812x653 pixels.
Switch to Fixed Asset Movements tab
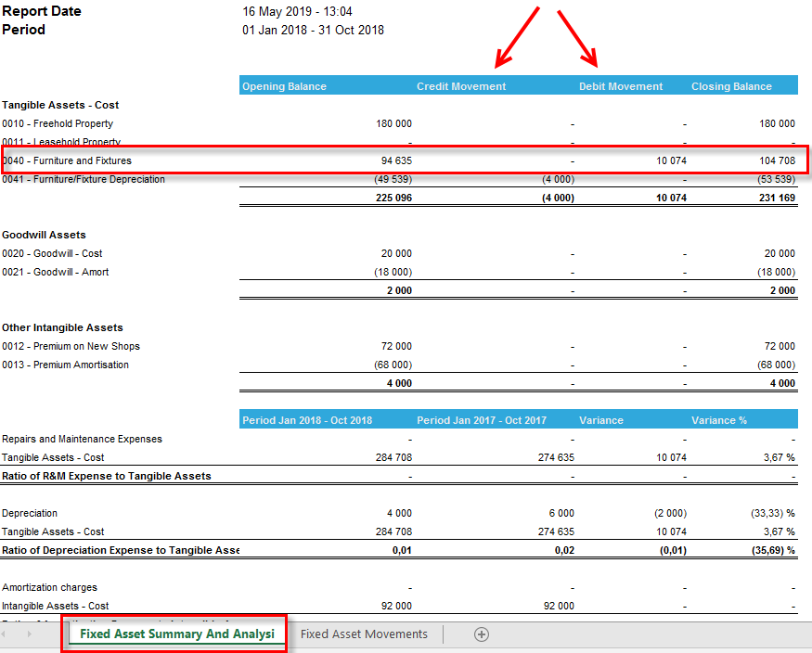(x=364, y=634)
